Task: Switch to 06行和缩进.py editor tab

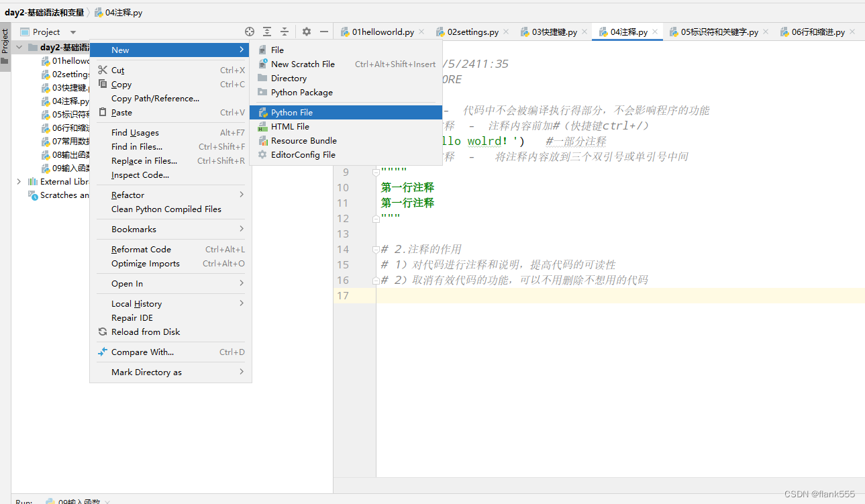Action: [x=818, y=32]
